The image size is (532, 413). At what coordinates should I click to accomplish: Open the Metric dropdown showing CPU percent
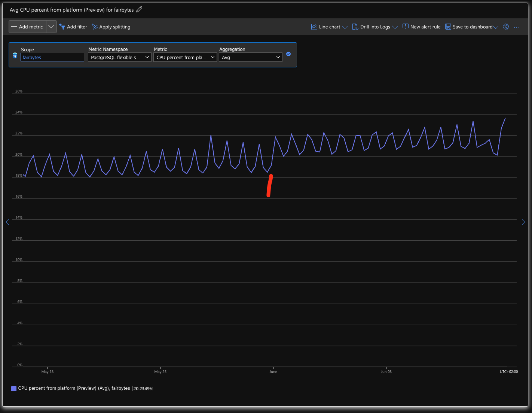[x=185, y=57]
